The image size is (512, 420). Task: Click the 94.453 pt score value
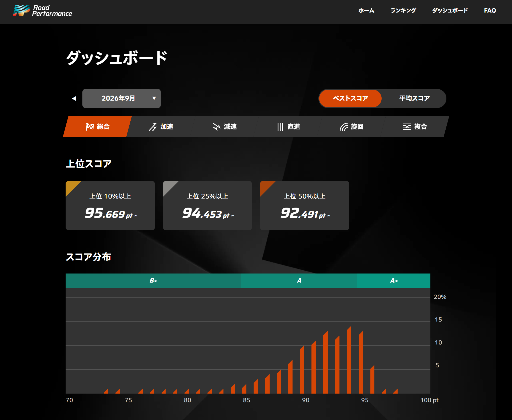[208, 213]
